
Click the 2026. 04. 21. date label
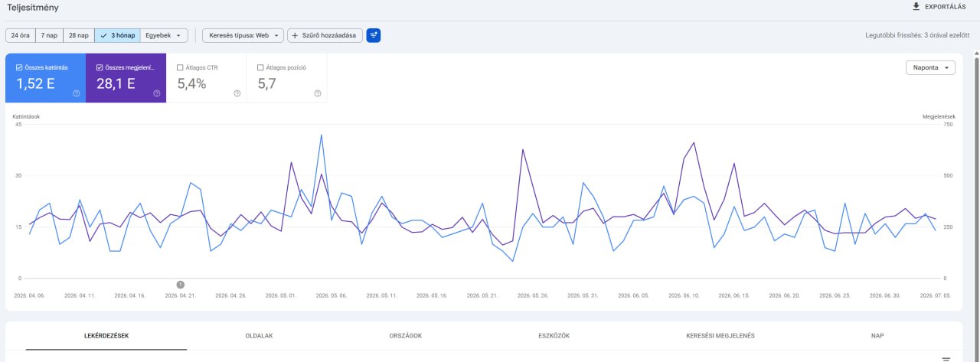(181, 295)
